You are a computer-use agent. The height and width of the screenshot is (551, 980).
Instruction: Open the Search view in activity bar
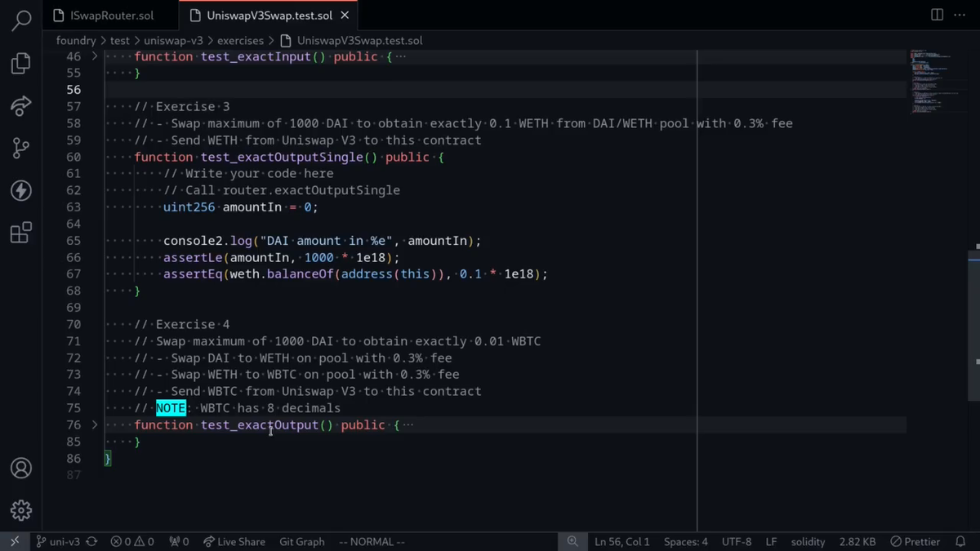(x=21, y=20)
